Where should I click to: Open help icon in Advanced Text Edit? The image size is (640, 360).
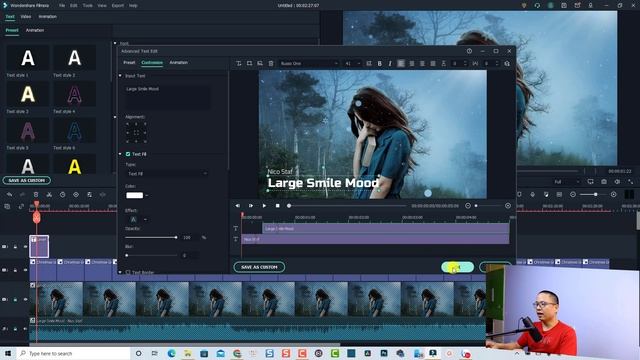(469, 51)
